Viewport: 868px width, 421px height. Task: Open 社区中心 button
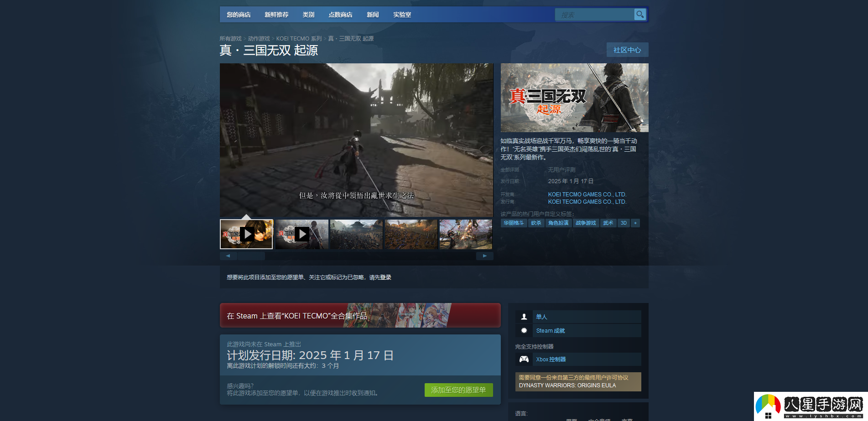click(x=627, y=50)
